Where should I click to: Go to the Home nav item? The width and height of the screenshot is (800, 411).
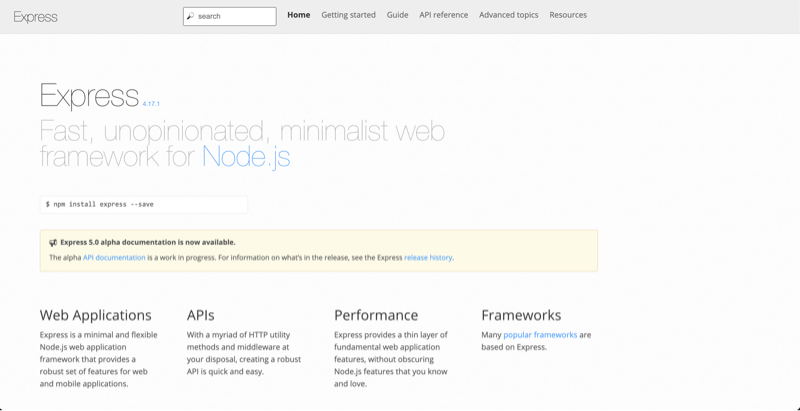298,15
